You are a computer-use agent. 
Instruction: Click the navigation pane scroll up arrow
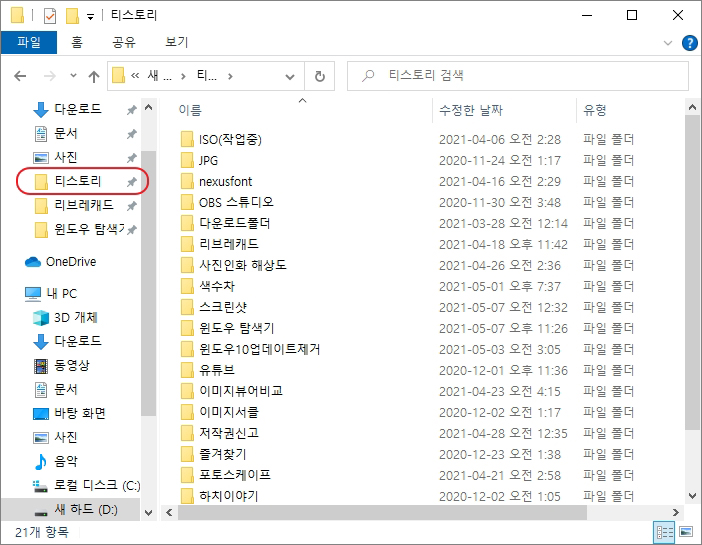click(149, 107)
